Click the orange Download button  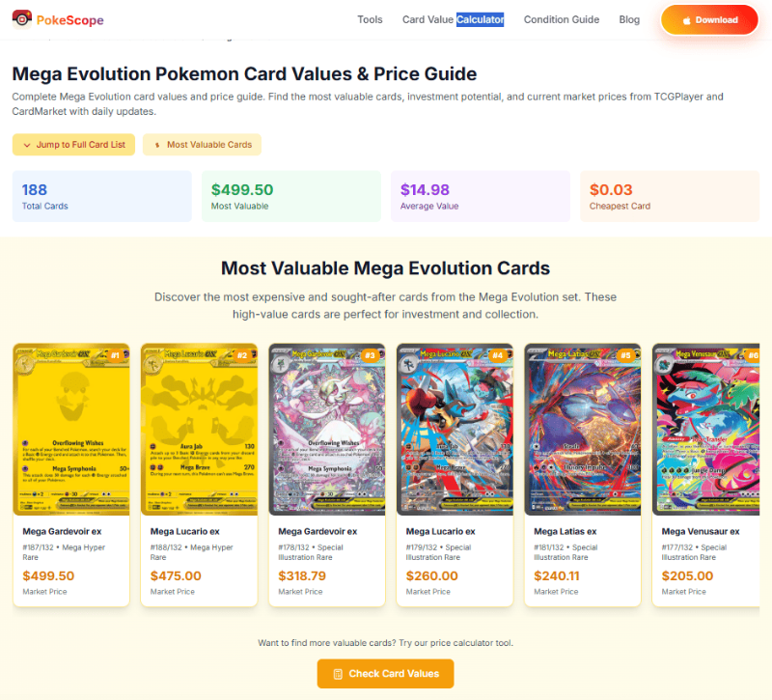coord(709,20)
